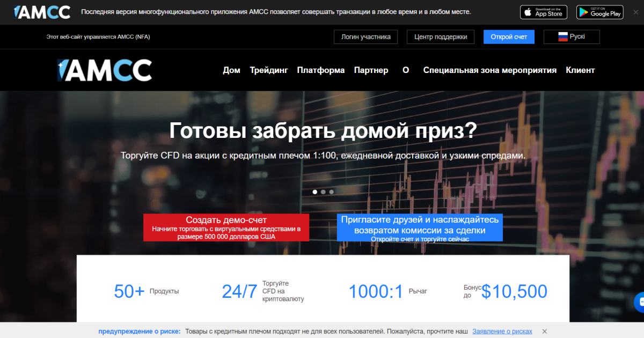Click the Готовы забрать домой приз headline

tap(323, 130)
